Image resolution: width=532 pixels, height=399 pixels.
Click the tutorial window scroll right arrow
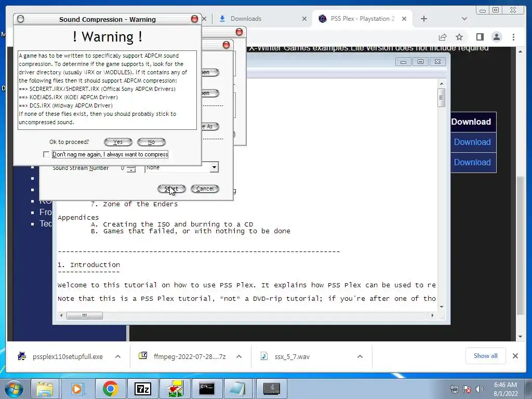[x=432, y=315]
